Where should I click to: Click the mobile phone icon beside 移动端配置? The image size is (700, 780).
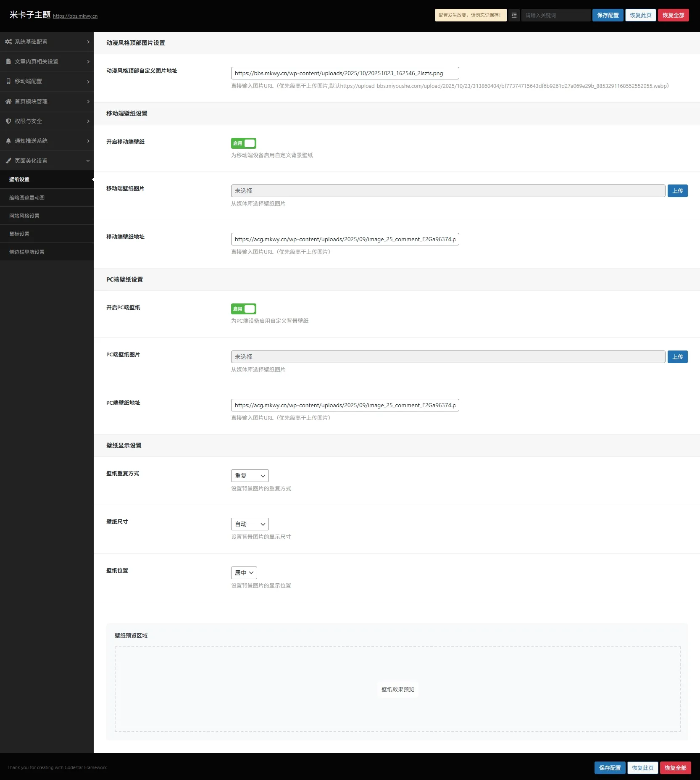[x=8, y=81]
